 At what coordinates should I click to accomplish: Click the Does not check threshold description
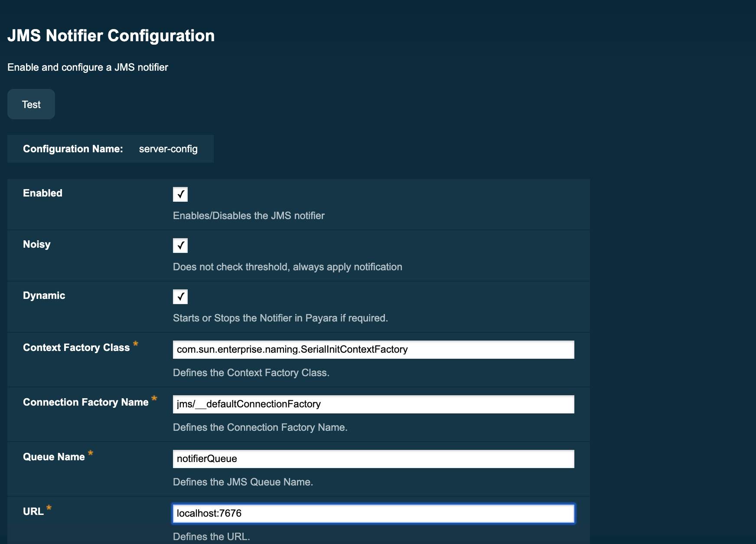[x=288, y=267]
